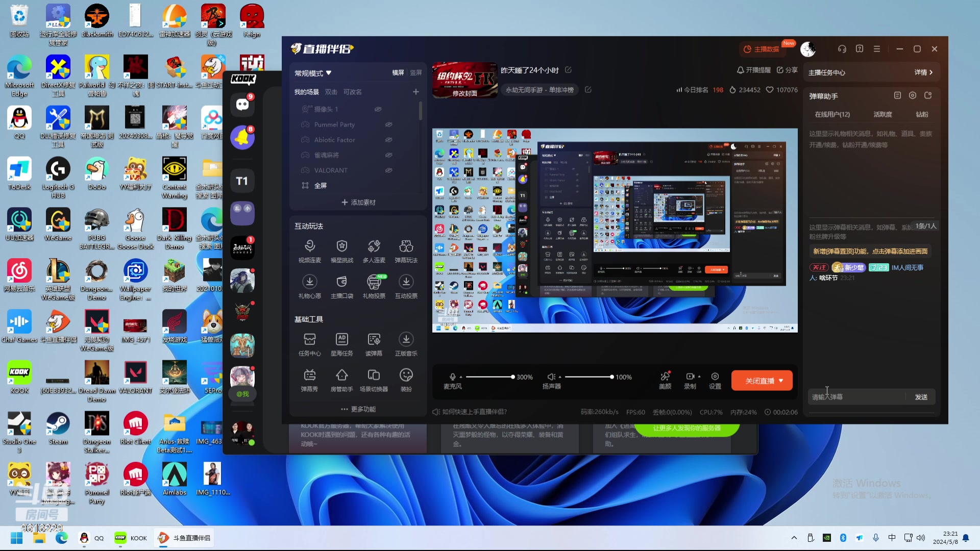Mute the speaker 扬声器 icon
This screenshot has width=980, height=551.
(551, 377)
